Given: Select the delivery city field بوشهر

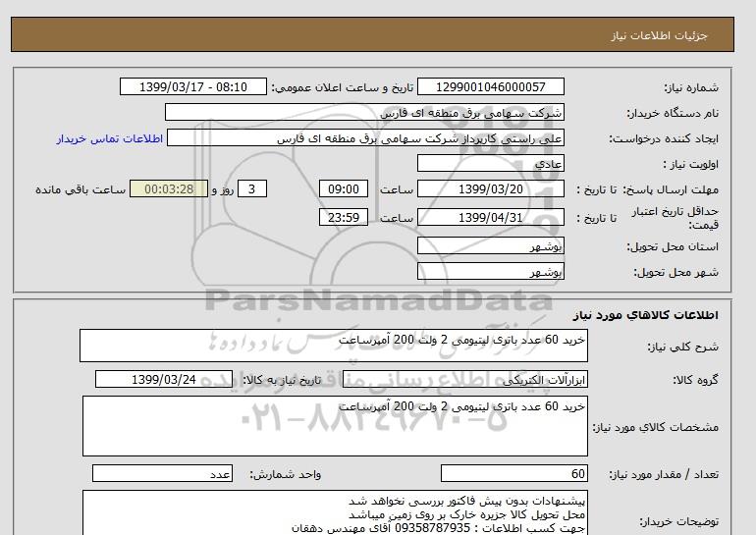Looking at the screenshot, I should (490, 271).
